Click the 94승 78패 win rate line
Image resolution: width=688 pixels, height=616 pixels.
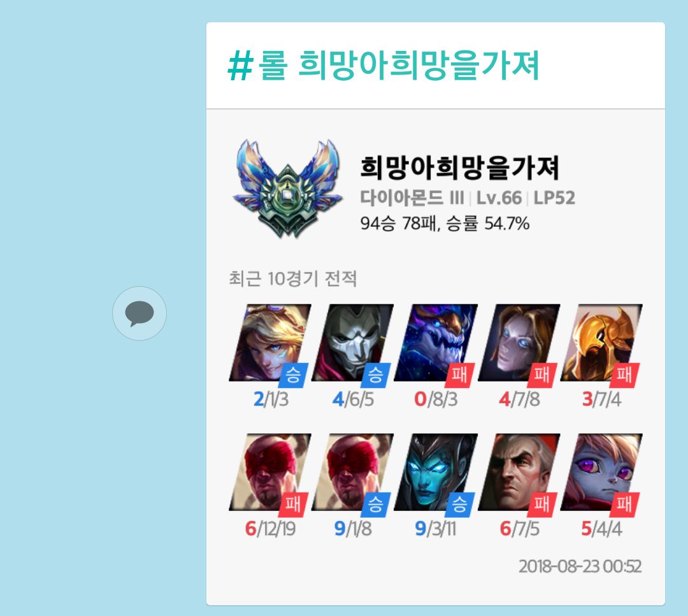point(445,224)
